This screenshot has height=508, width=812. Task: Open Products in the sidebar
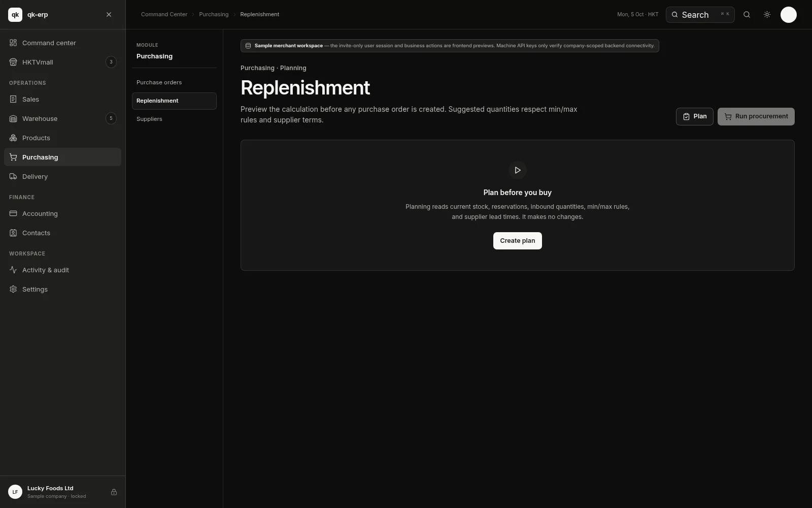(x=62, y=138)
